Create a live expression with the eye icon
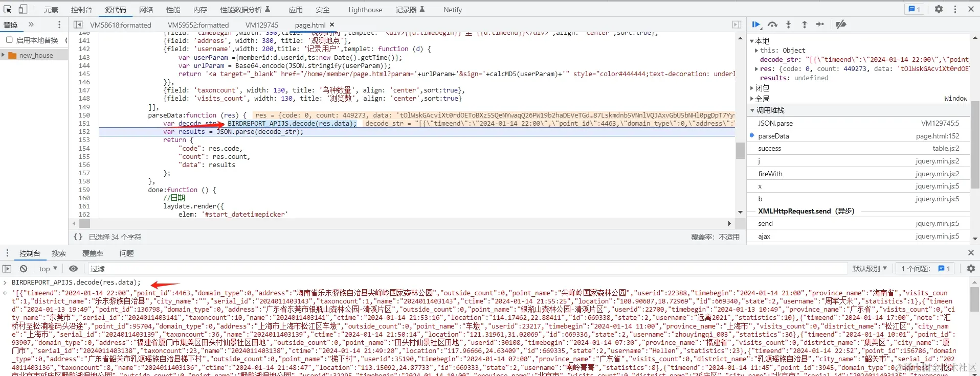The height and width of the screenshot is (376, 980). 74,269
